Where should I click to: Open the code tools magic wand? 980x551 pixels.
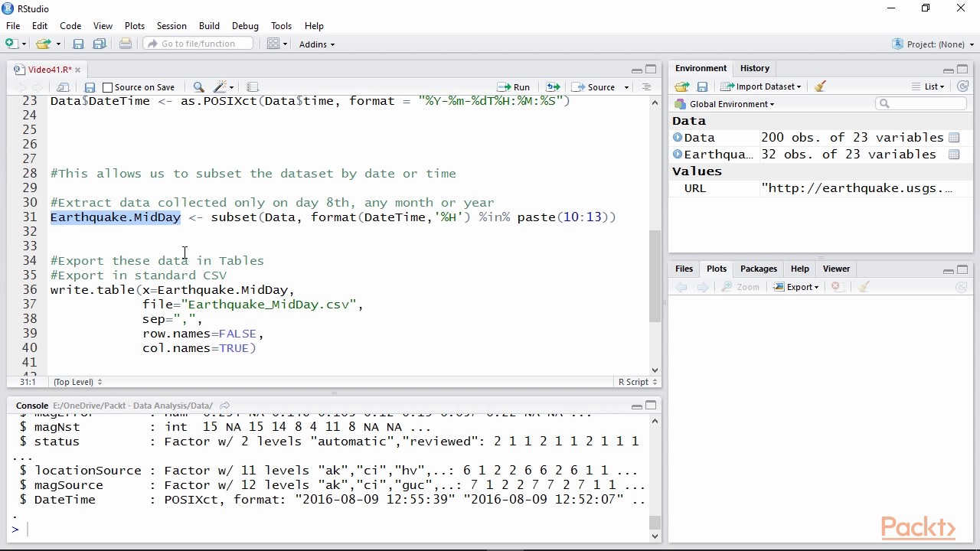click(220, 87)
